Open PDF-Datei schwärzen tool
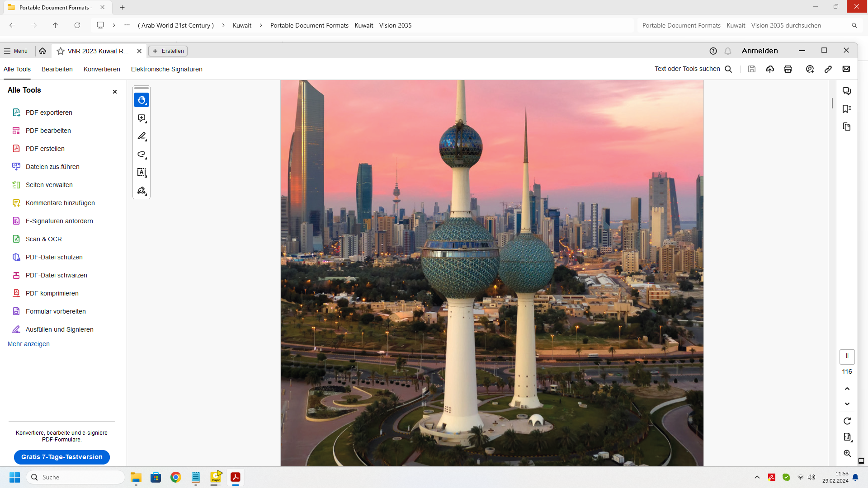This screenshot has width=868, height=488. tap(57, 275)
